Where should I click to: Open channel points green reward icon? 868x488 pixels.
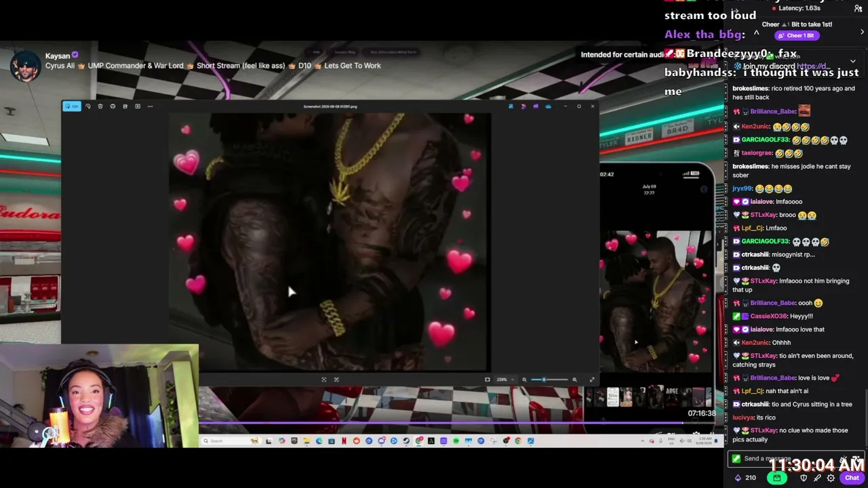[776, 478]
